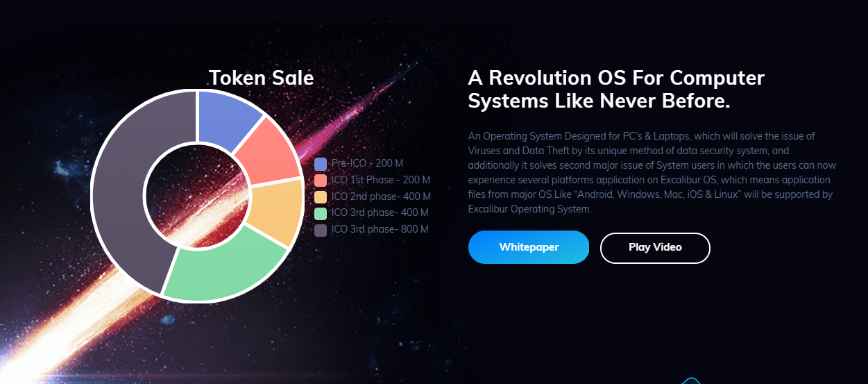Screen dimensions: 868x384
Task: Click the orange ICO 2nd phase legend swatch
Action: [x=321, y=197]
